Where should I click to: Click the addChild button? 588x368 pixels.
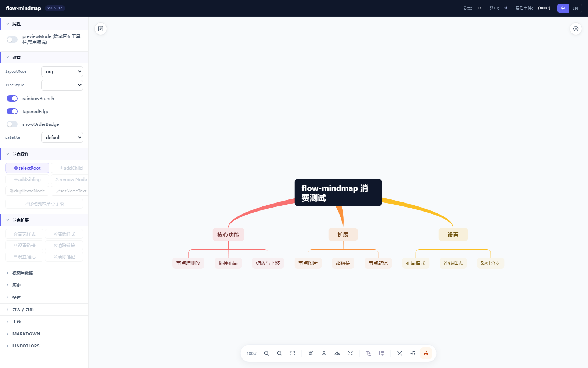(70, 168)
